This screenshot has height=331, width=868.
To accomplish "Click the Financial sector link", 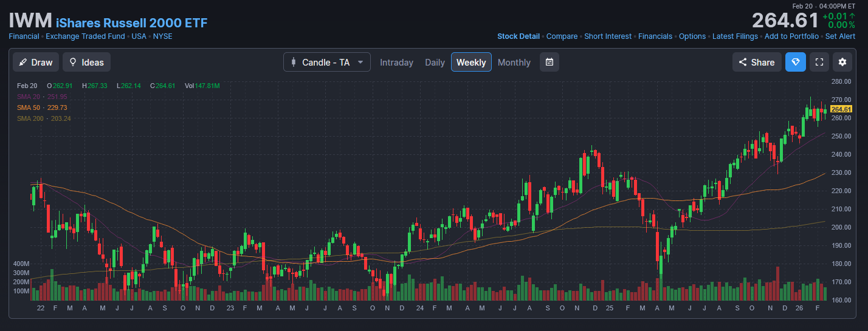I will coord(24,36).
